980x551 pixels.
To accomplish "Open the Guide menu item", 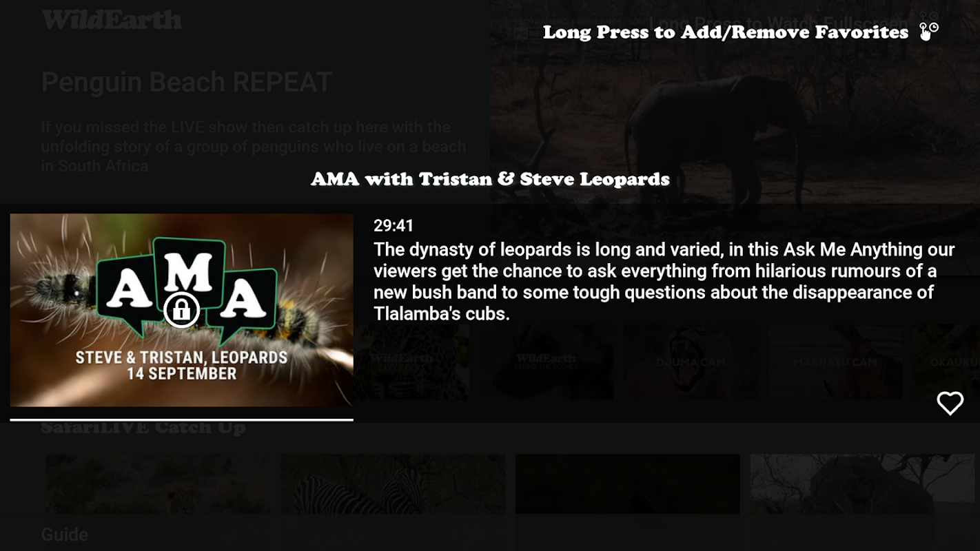I will (x=65, y=534).
